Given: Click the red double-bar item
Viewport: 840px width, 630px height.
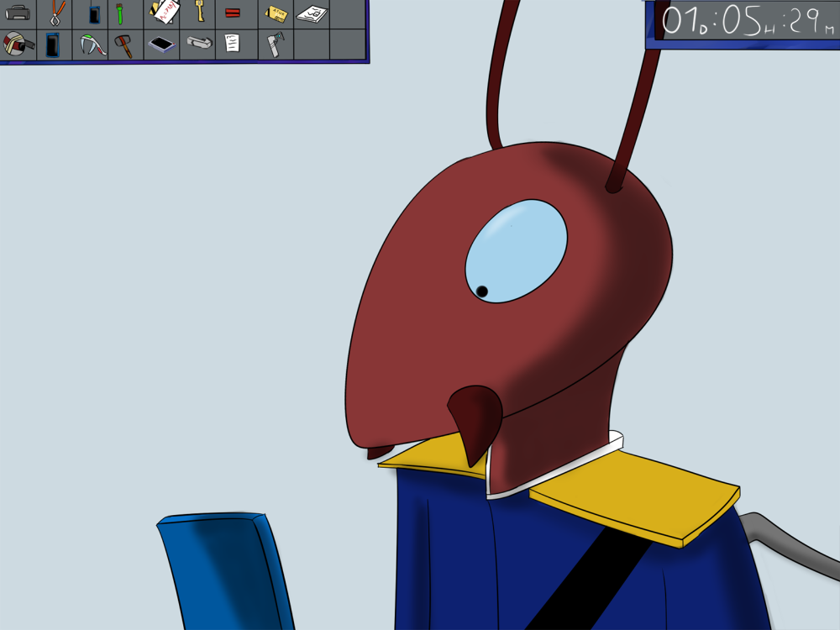Looking at the screenshot, I should (233, 13).
